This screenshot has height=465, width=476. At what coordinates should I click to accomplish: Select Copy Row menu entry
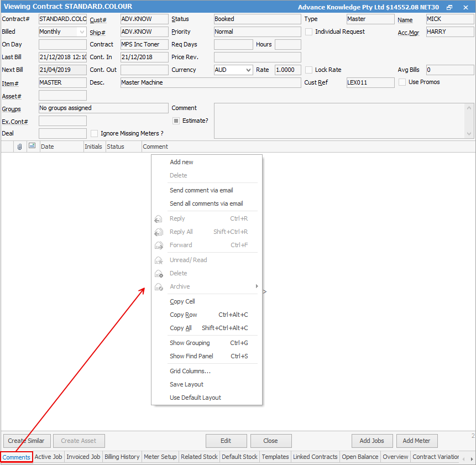206,315
